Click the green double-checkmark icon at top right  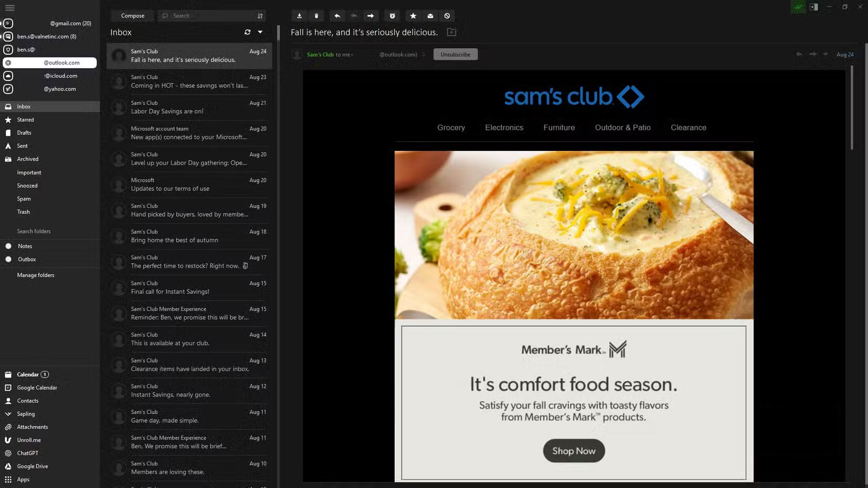point(798,7)
